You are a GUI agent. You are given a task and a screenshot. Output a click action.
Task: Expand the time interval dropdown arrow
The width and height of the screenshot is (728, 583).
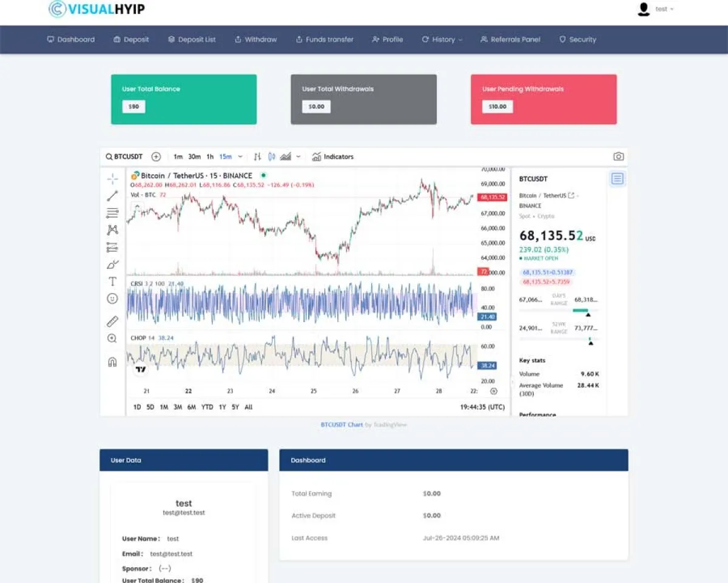[x=240, y=157]
